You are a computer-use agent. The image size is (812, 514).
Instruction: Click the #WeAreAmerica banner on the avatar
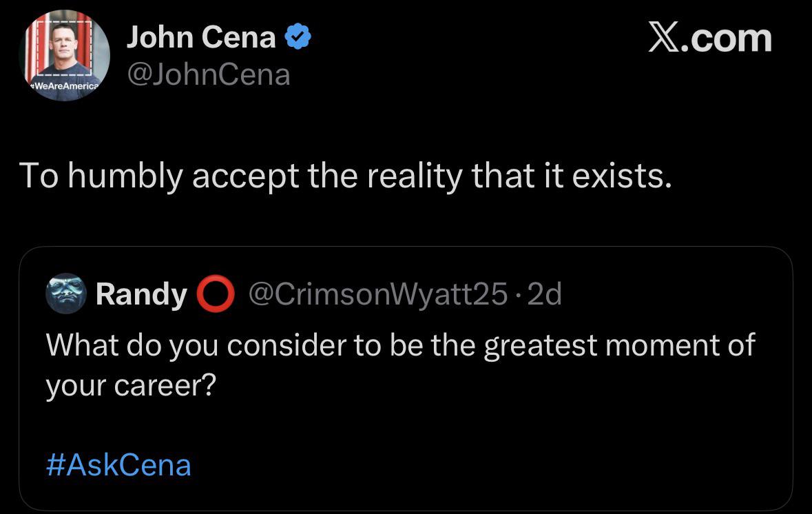click(x=65, y=88)
